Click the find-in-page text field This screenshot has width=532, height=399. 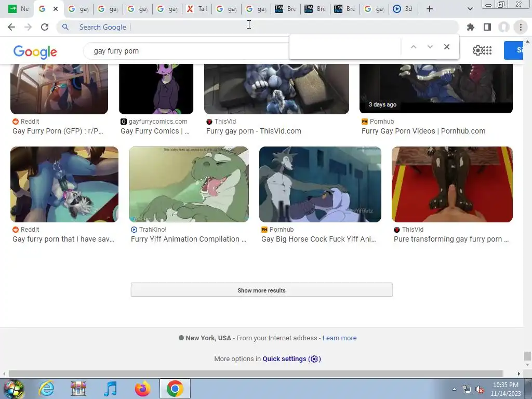pyautogui.click(x=345, y=47)
